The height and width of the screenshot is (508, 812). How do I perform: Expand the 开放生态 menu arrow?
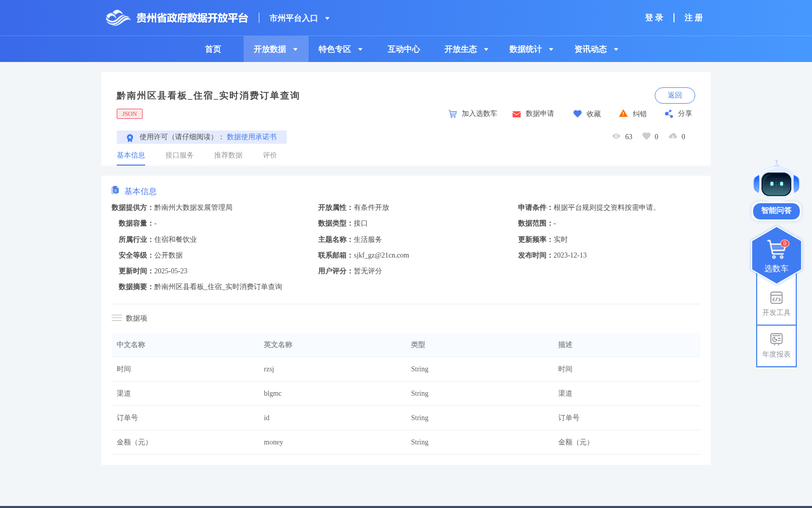coord(486,49)
